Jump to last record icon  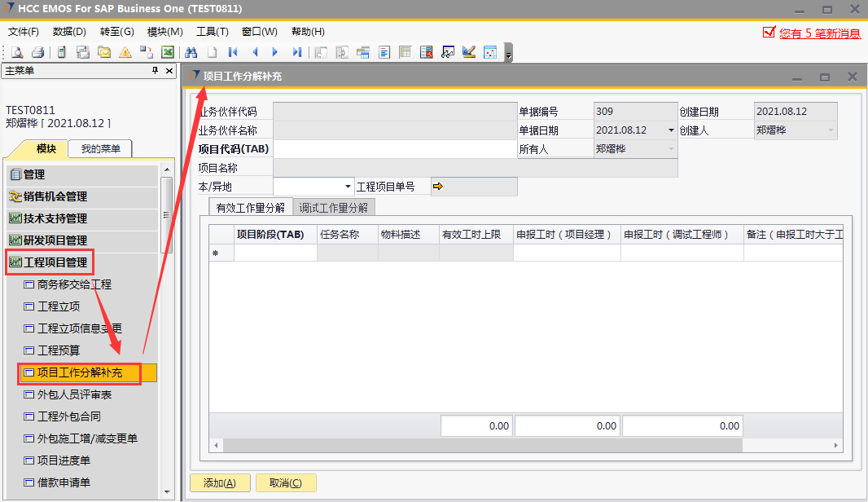[x=296, y=52]
